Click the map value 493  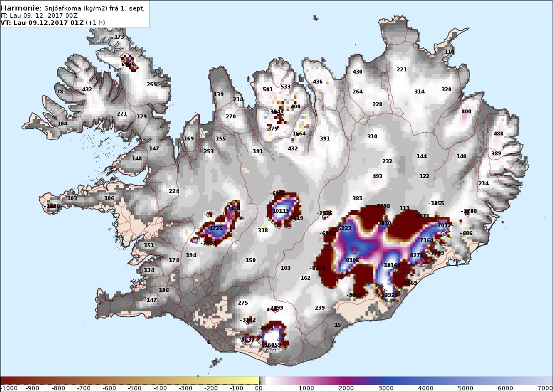pyautogui.click(x=377, y=176)
